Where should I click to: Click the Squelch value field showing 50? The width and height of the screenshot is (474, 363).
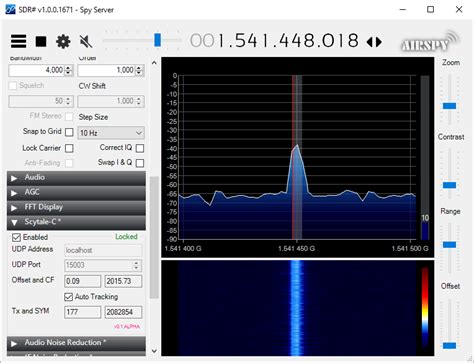click(x=41, y=101)
